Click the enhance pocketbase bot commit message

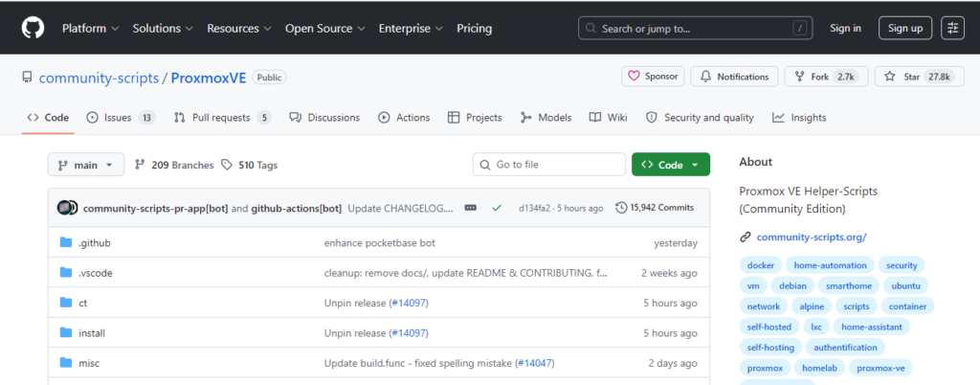point(379,243)
